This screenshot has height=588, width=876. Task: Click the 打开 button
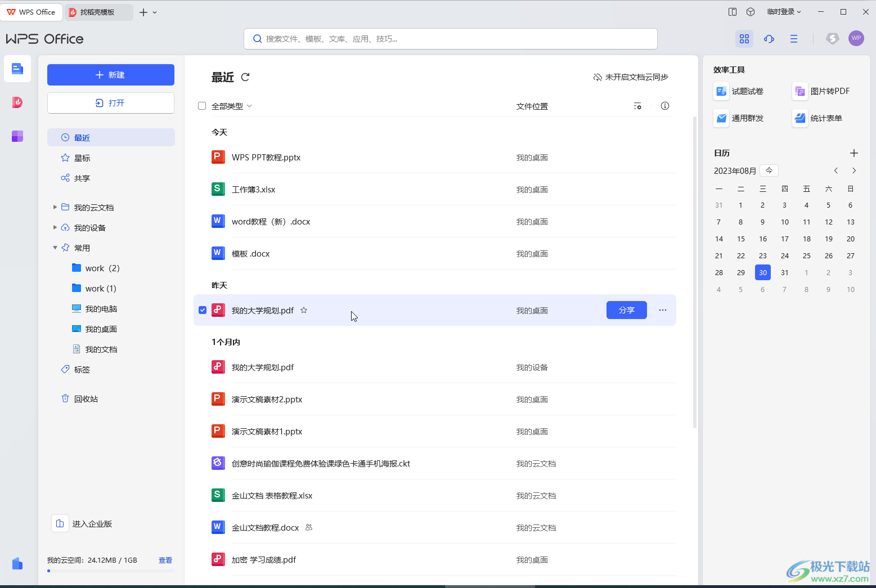[111, 103]
